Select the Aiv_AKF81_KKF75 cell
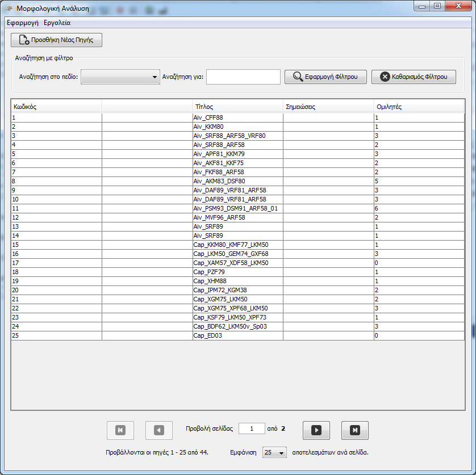Viewport: 476px width, 475px height. click(x=237, y=163)
